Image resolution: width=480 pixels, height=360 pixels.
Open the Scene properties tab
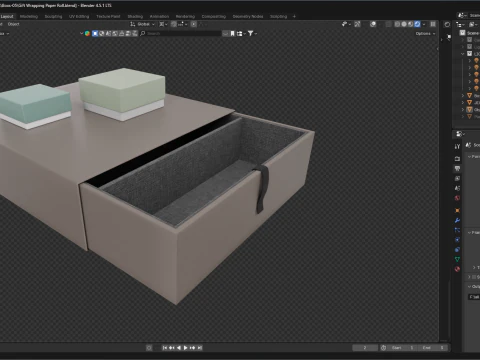(457, 188)
